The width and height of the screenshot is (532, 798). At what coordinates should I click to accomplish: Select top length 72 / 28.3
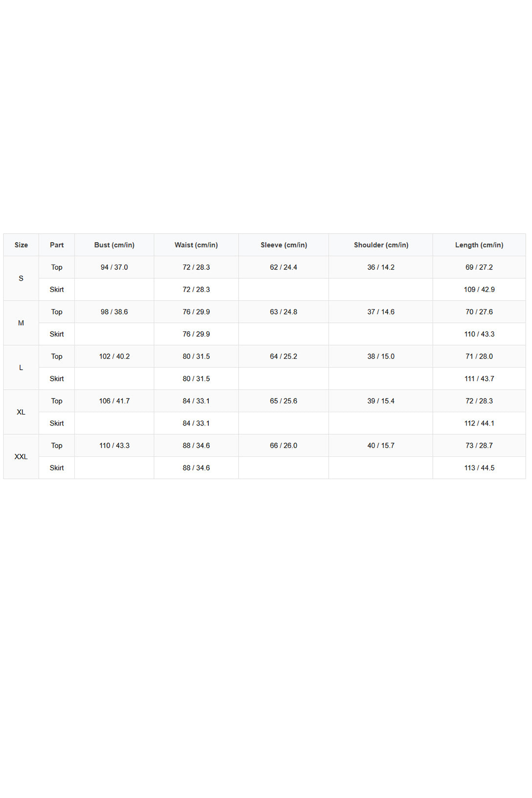[479, 401]
